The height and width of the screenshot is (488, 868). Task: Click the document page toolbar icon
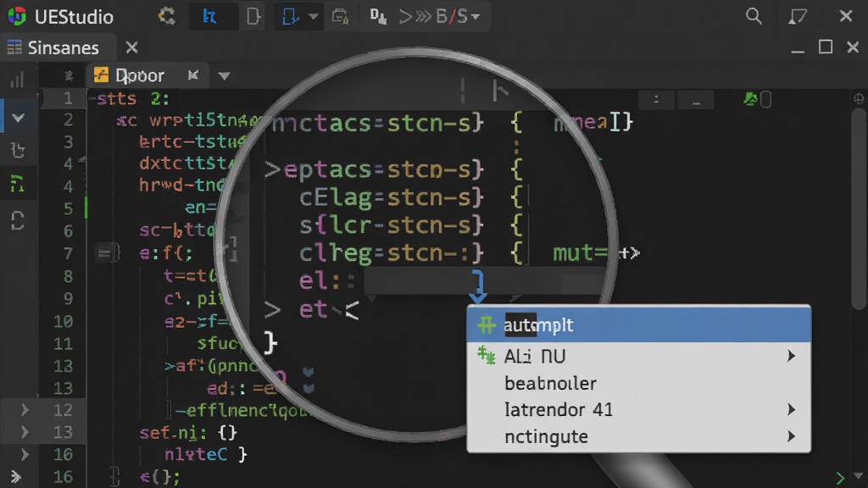tap(253, 17)
